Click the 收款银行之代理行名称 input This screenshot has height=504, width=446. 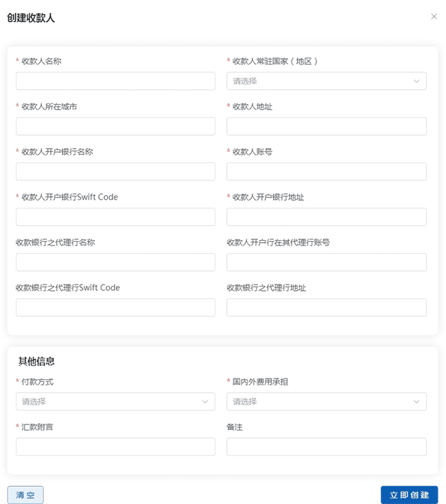point(115,262)
